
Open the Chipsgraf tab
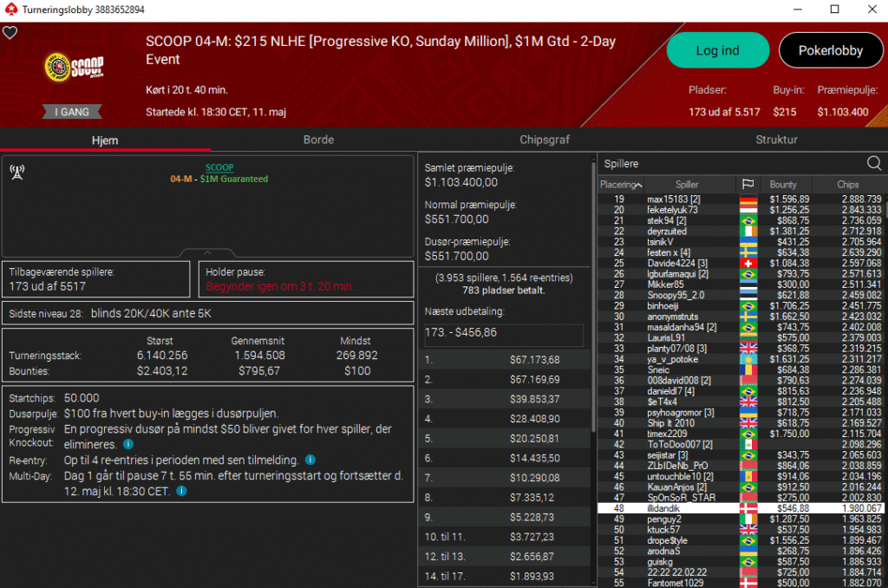coord(545,140)
